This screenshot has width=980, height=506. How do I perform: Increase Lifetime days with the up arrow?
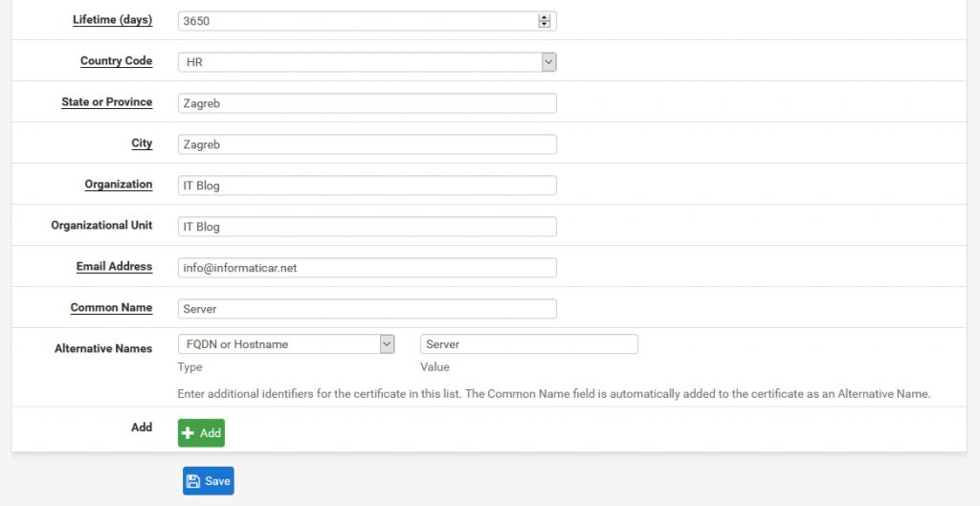pos(545,17)
